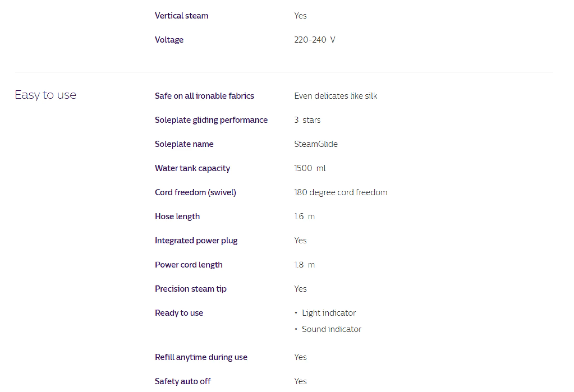Click the '220-240 V' voltage value
The width and height of the screenshot is (574, 392).
click(x=315, y=40)
